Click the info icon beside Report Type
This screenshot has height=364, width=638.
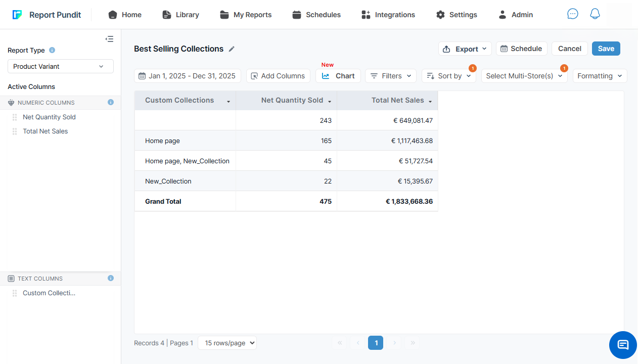[52, 50]
